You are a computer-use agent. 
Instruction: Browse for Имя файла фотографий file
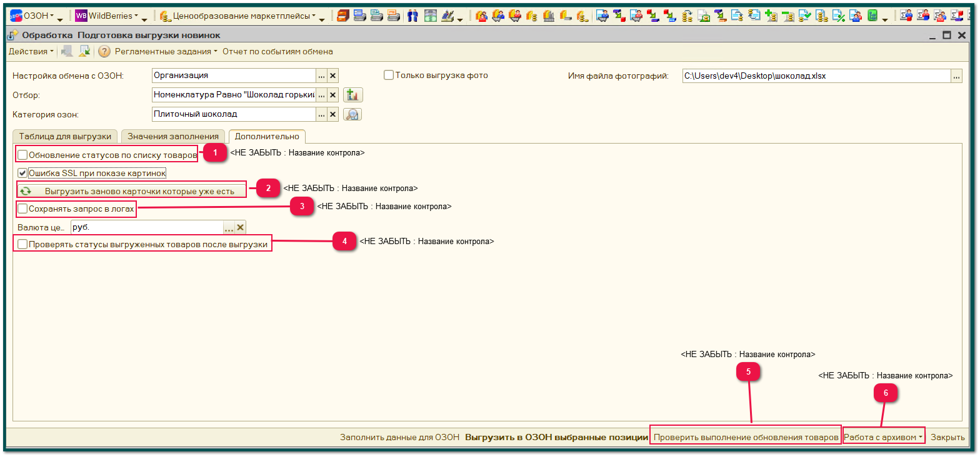click(x=956, y=76)
